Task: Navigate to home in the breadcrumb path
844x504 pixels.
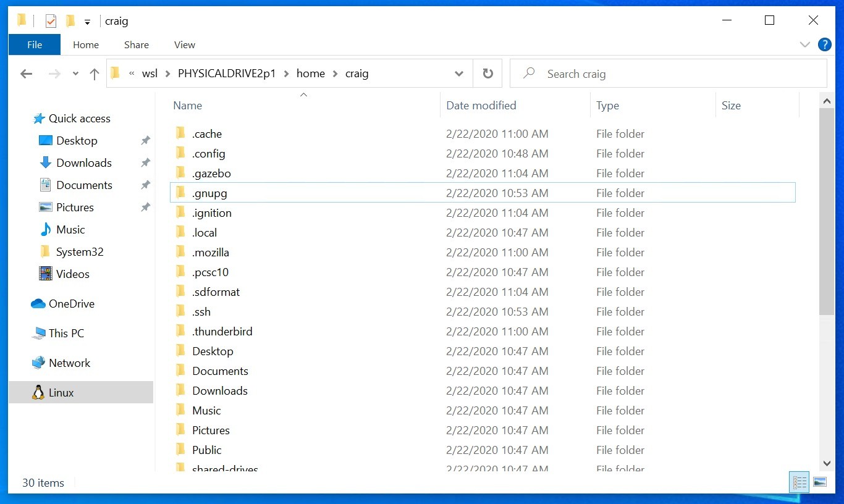Action: (311, 73)
